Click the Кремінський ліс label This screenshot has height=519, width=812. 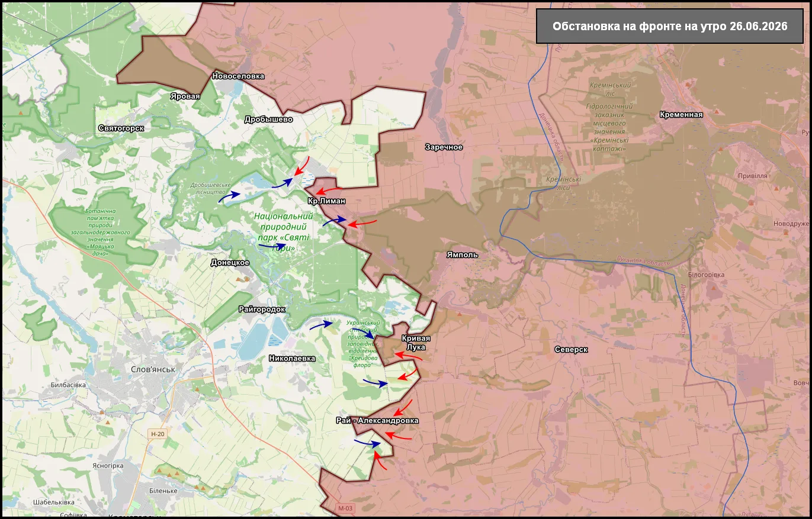point(609,89)
